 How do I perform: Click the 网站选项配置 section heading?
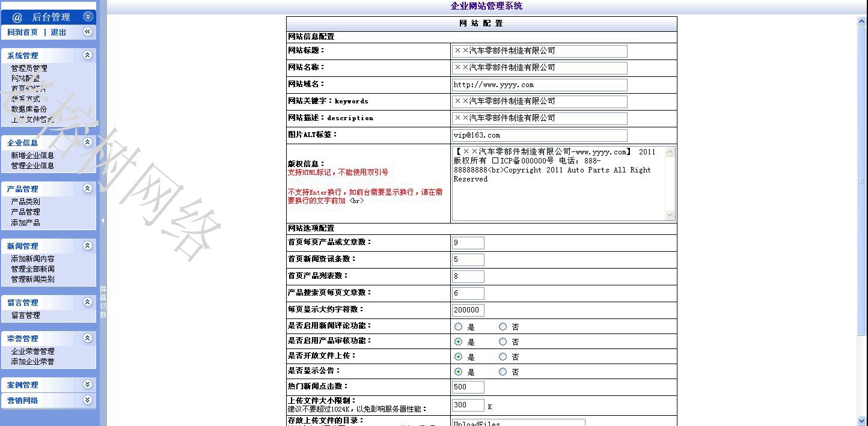pyautogui.click(x=311, y=228)
